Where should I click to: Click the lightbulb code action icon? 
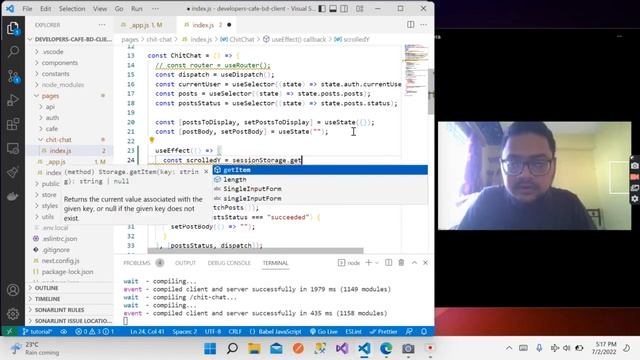click(x=152, y=140)
